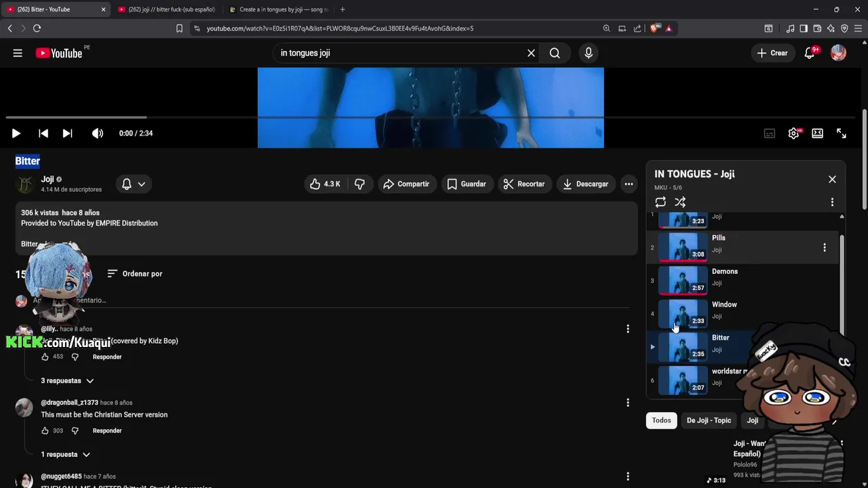This screenshot has height=488, width=868.
Task: Dislike the video
Action: (360, 184)
